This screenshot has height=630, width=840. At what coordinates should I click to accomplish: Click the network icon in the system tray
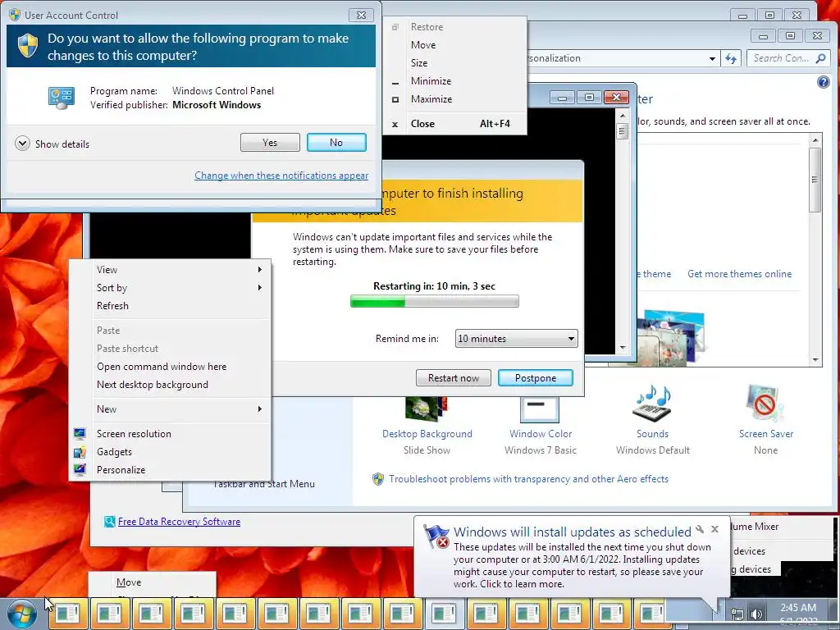(737, 614)
